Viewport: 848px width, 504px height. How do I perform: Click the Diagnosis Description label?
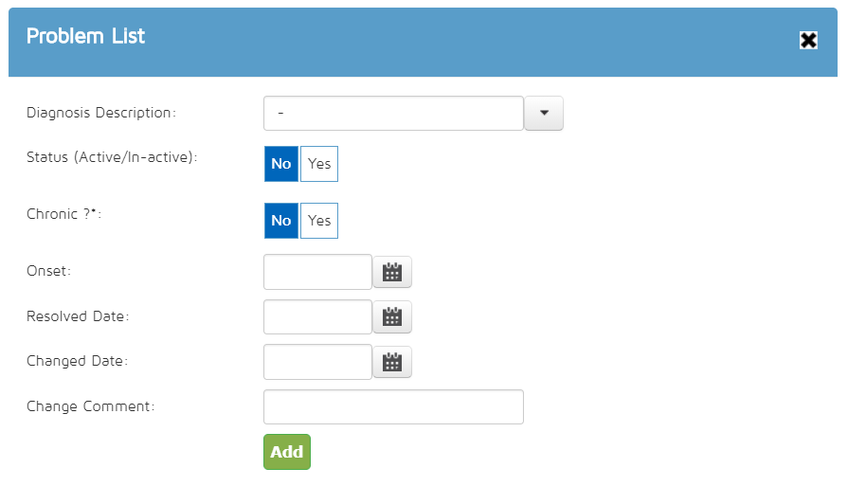101,113
